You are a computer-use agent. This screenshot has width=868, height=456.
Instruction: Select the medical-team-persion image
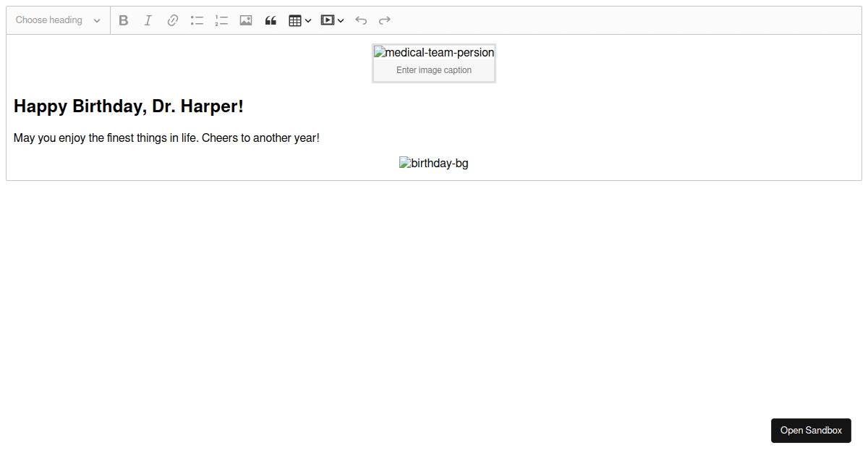(434, 53)
